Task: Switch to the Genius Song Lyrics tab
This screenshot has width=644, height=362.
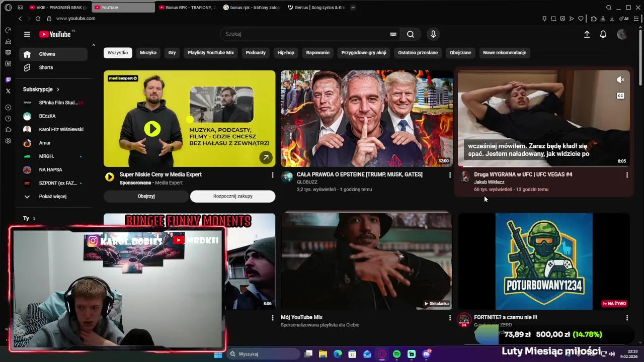Action: pyautogui.click(x=316, y=8)
